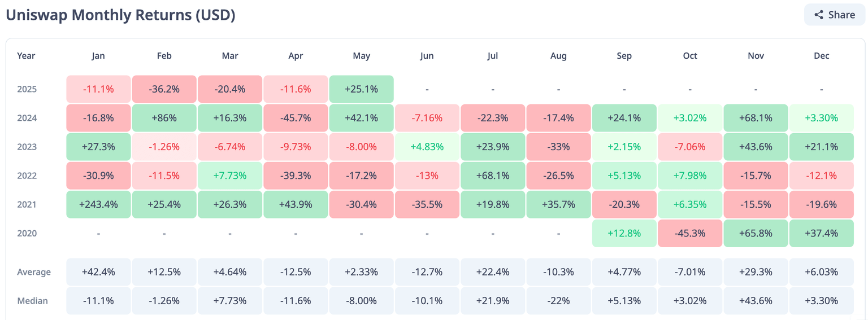Click the -22% August median cell
Image resolution: width=868 pixels, height=320 pixels.
click(558, 301)
